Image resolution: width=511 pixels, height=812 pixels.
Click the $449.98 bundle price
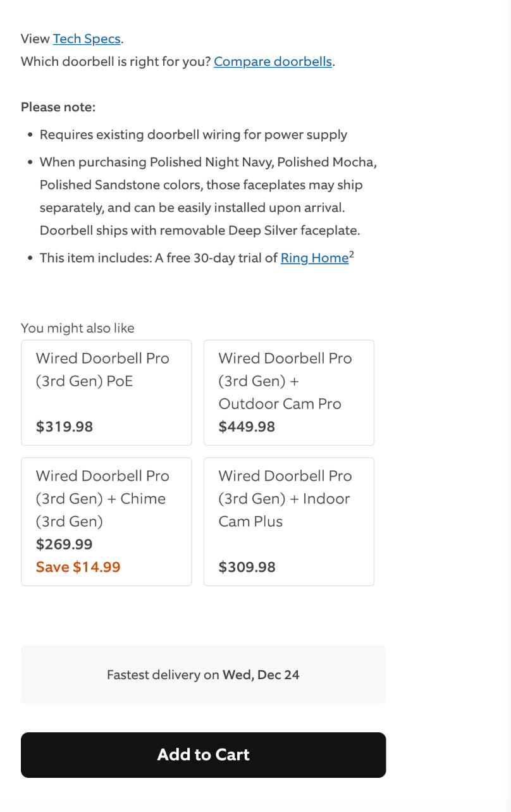pos(247,427)
